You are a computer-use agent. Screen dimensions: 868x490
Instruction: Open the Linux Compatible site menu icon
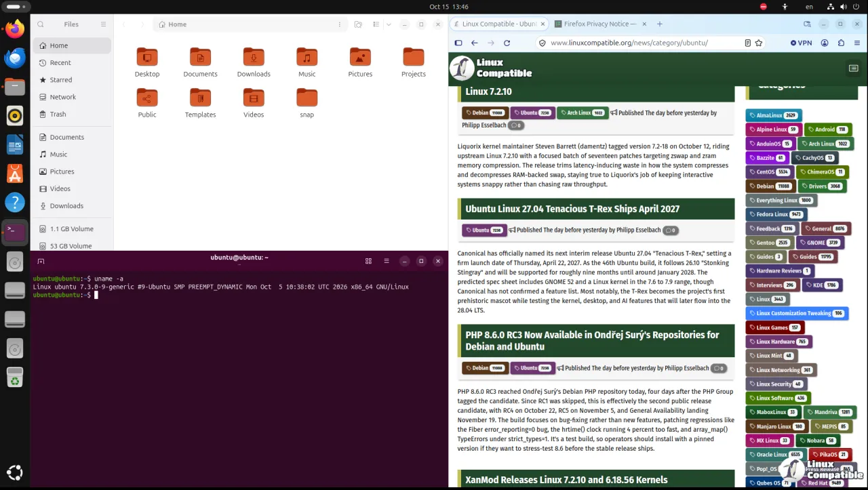853,68
